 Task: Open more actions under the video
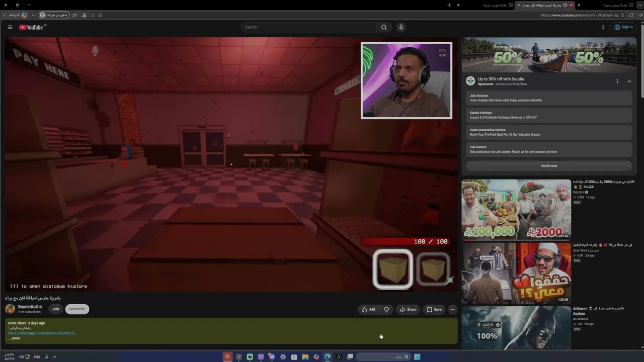[452, 309]
